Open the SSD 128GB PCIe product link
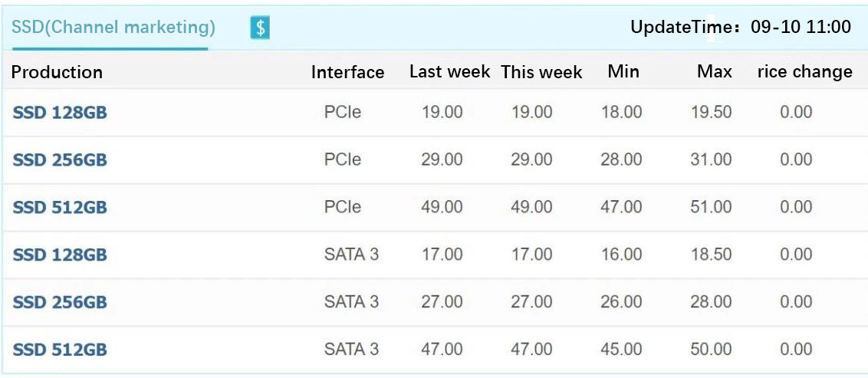The image size is (868, 378). coord(60,113)
